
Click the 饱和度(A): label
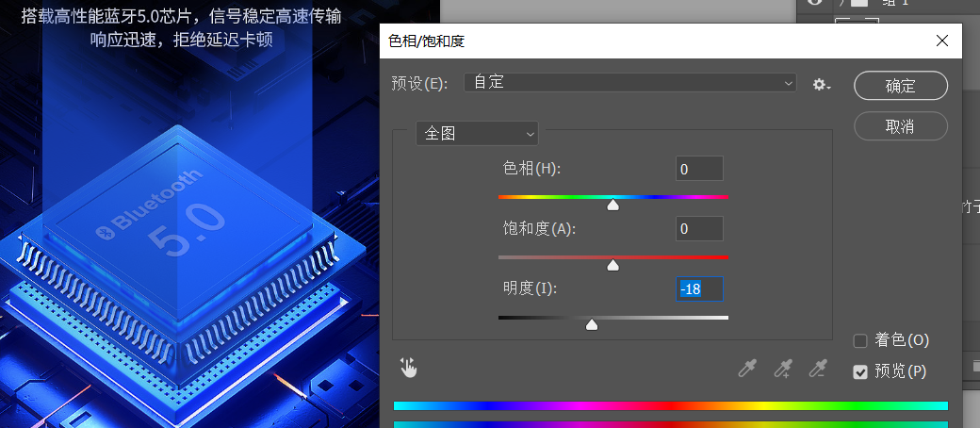click(539, 228)
